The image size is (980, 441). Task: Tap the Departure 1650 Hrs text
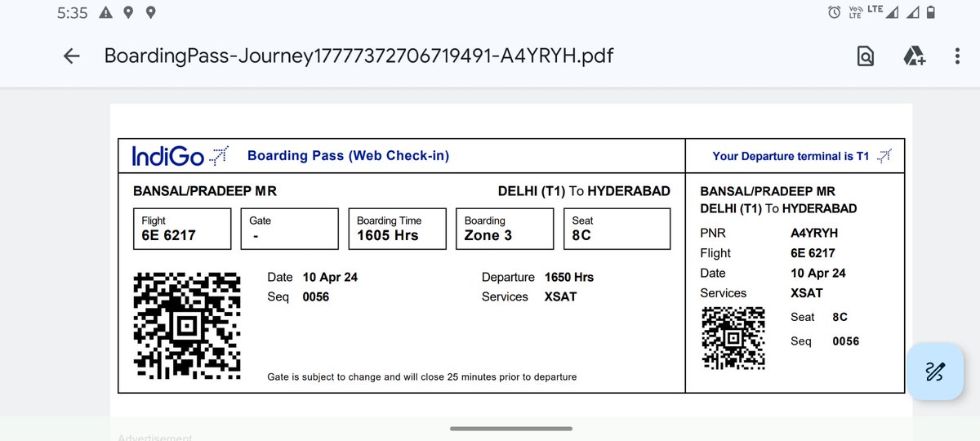click(x=537, y=277)
